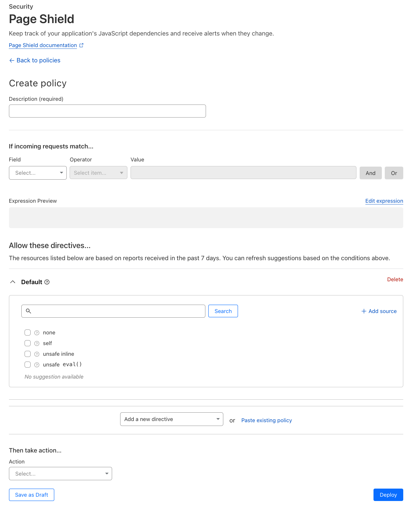Click the Deploy button
The height and width of the screenshot is (514, 420).
pyautogui.click(x=388, y=495)
